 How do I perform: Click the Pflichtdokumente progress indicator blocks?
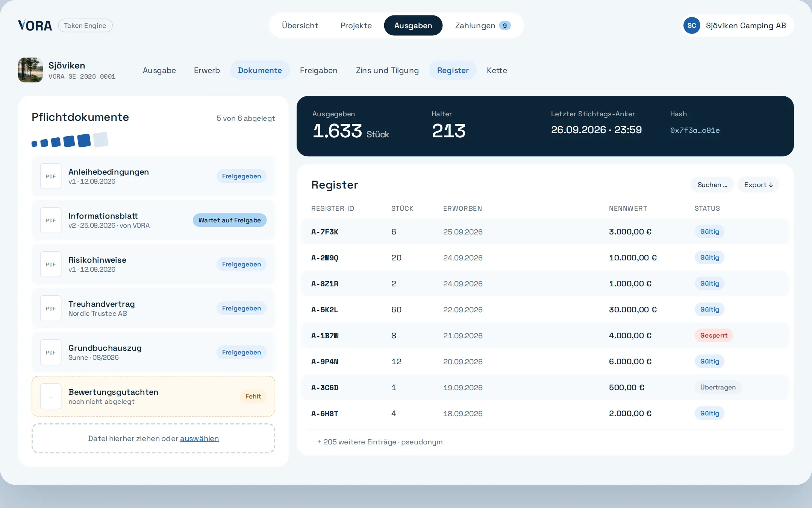tap(70, 140)
